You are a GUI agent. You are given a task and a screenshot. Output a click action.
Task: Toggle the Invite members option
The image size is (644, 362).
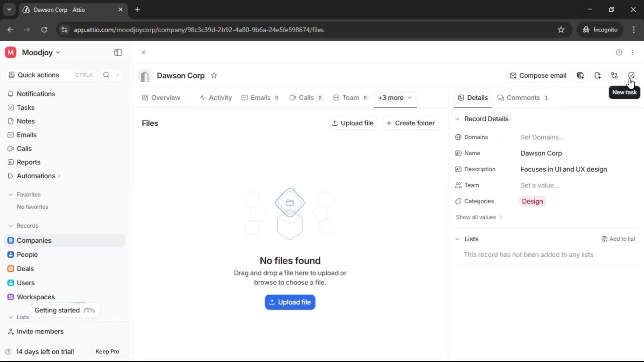click(40, 331)
